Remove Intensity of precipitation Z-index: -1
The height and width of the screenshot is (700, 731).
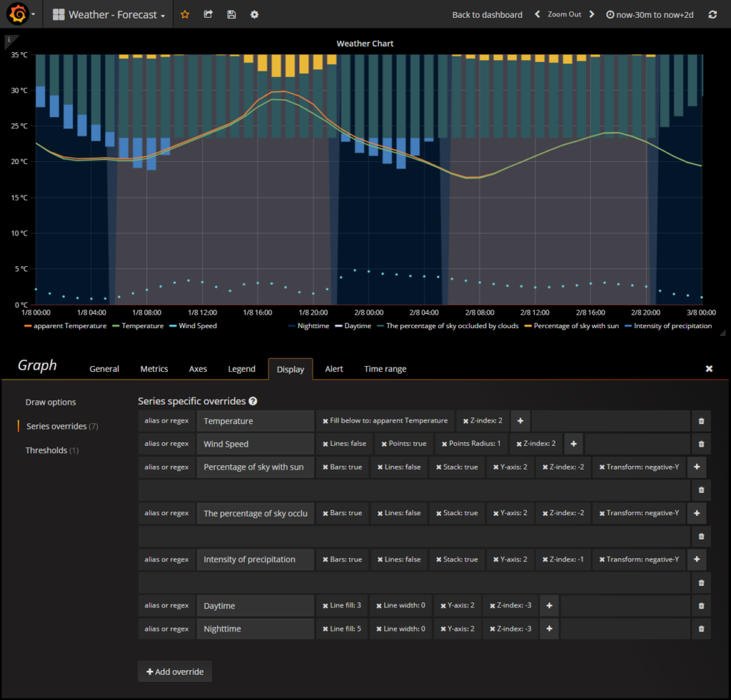click(x=545, y=559)
